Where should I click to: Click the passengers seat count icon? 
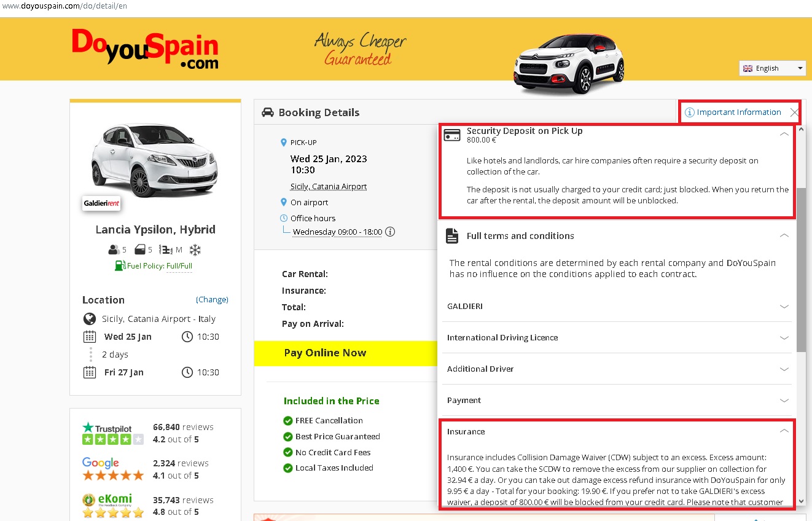coord(114,250)
